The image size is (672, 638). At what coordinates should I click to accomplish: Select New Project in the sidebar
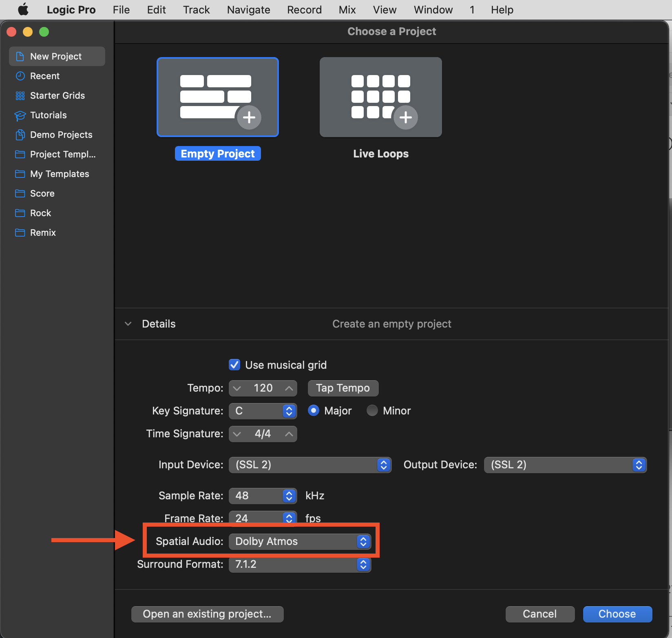57,56
